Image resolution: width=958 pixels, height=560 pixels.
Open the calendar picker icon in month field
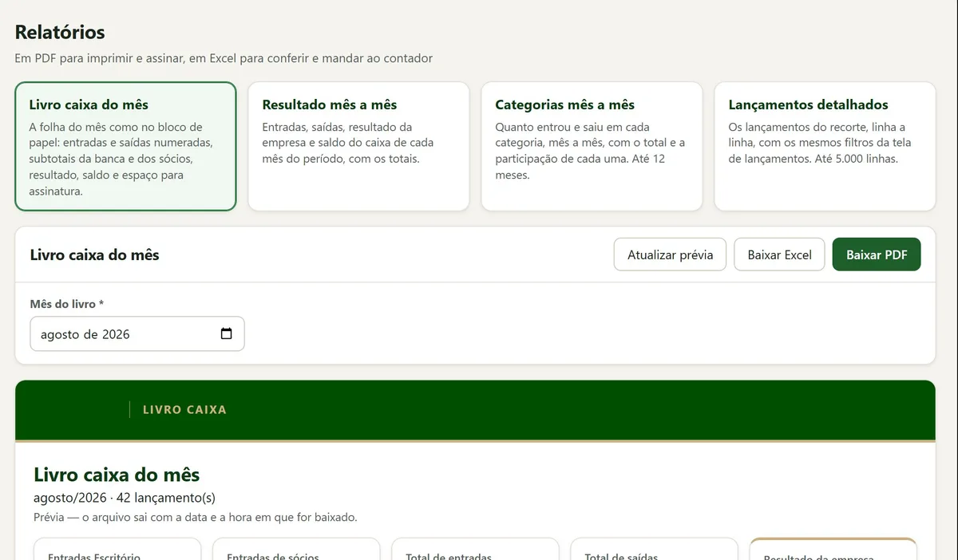coord(226,334)
